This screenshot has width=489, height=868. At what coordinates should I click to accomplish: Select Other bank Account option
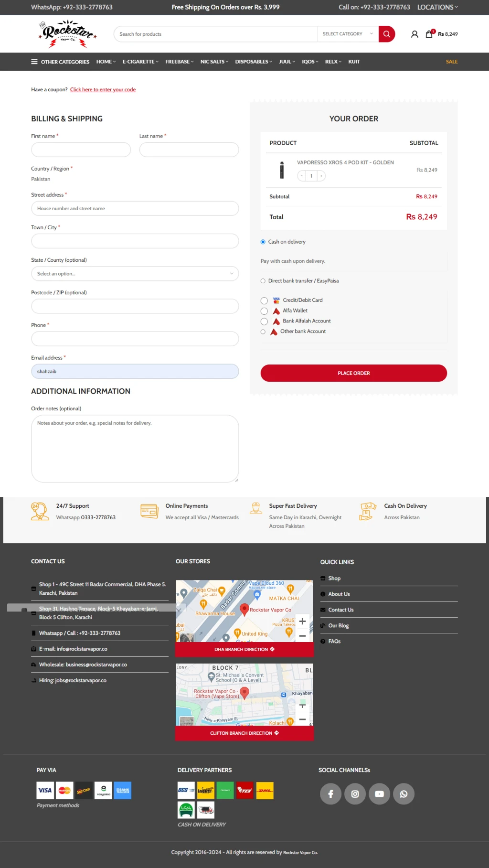(263, 332)
